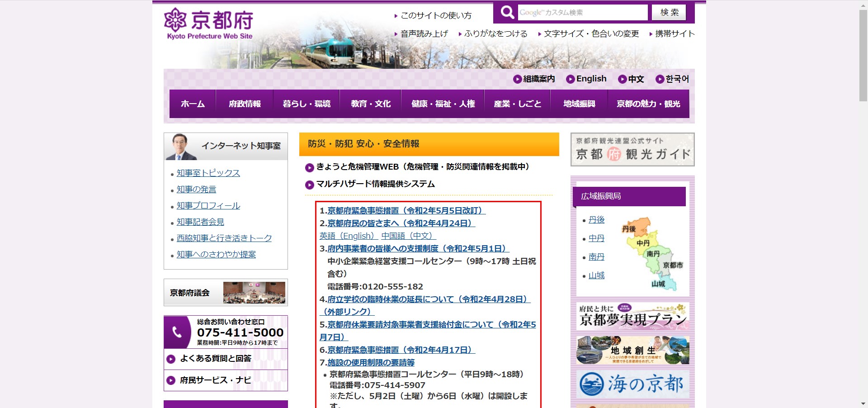
Task: Click the 地域創生 banner image
Action: click(632, 350)
